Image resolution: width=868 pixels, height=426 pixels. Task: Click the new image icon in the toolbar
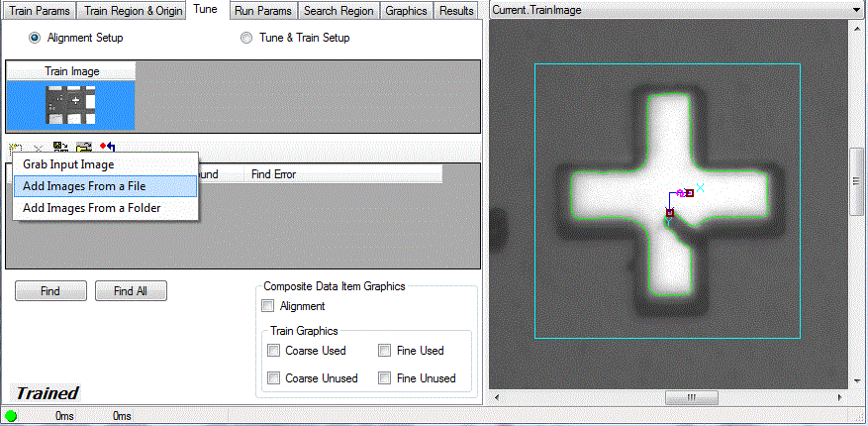[15, 148]
